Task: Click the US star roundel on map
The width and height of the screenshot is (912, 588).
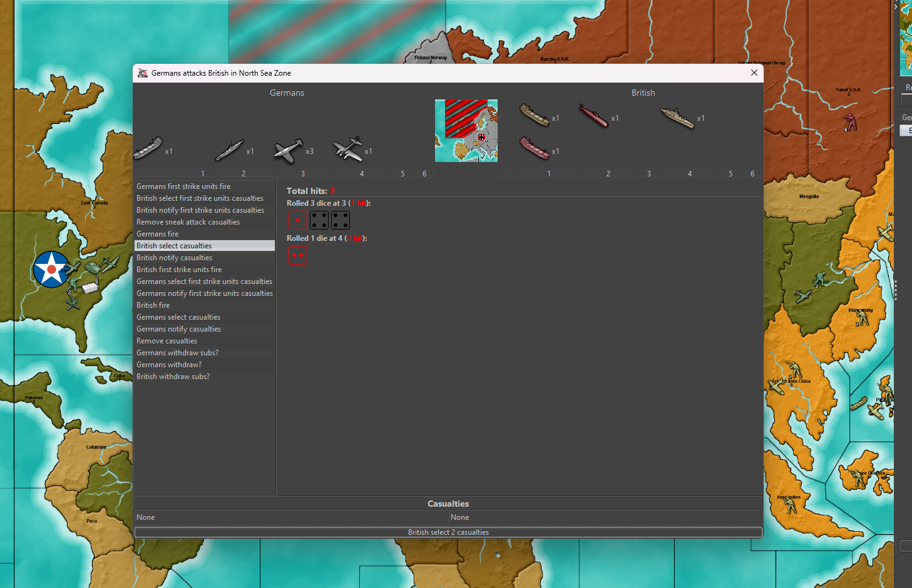Action: [x=51, y=270]
